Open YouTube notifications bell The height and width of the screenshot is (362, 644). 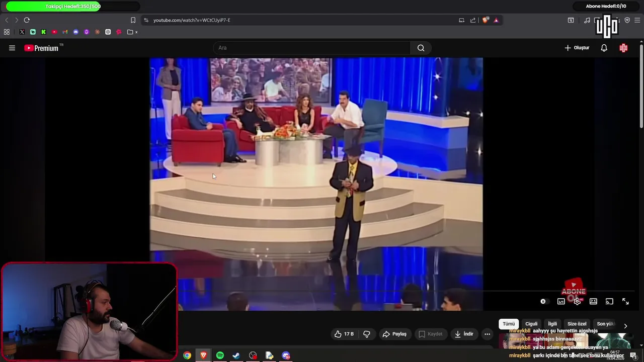point(604,48)
